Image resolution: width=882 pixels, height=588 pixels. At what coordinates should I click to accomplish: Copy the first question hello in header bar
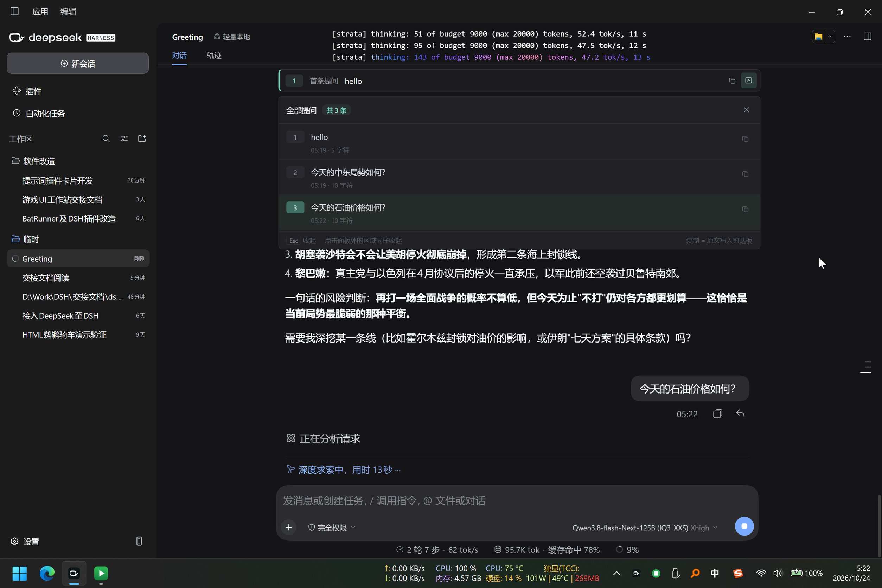732,81
